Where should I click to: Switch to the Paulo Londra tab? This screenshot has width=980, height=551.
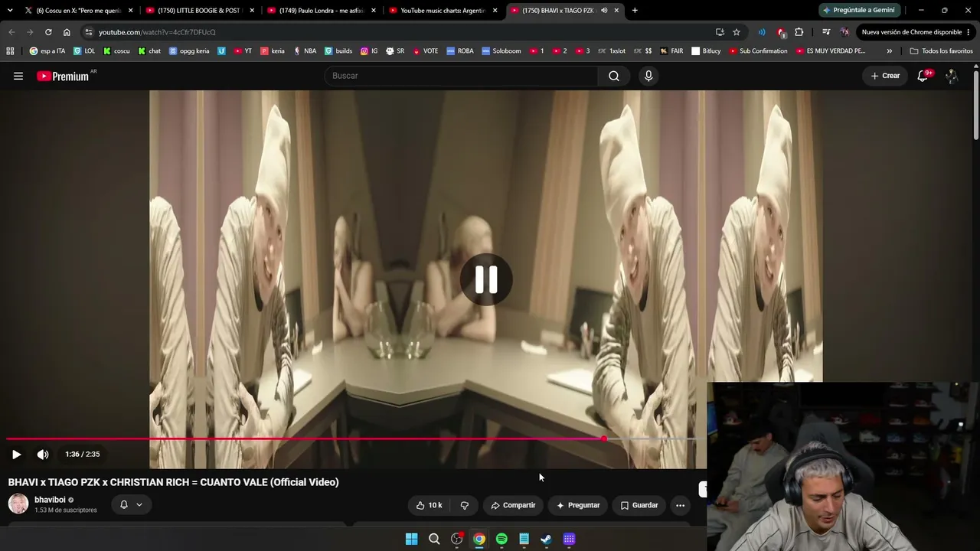coord(321,10)
